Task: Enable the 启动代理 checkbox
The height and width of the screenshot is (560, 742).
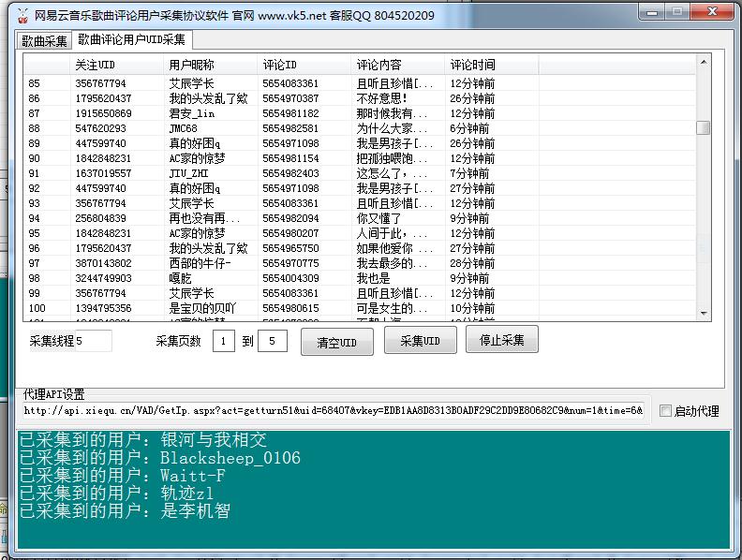Action: 665,411
